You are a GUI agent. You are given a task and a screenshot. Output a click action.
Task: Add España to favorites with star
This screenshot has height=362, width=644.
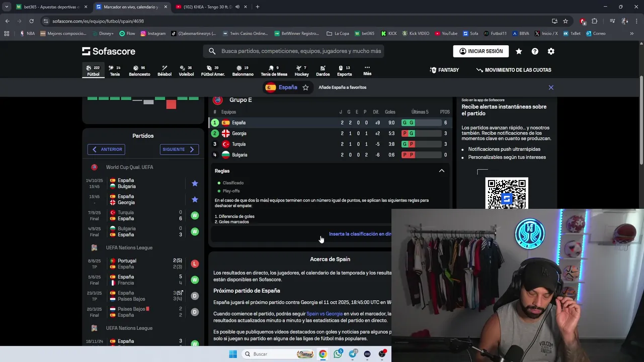pos(305,87)
